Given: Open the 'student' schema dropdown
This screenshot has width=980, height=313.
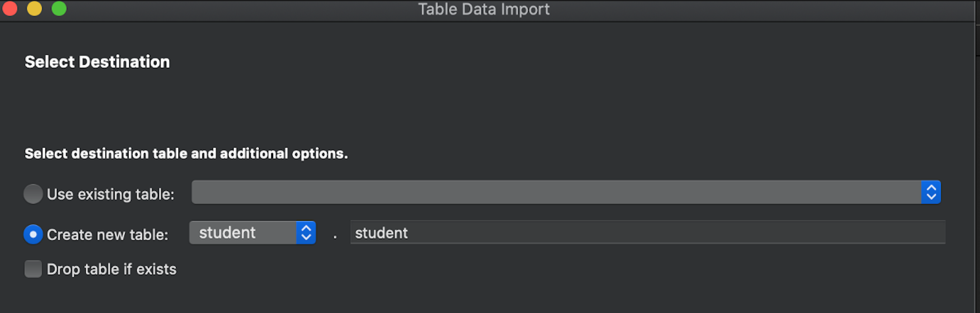Looking at the screenshot, I should [x=243, y=233].
